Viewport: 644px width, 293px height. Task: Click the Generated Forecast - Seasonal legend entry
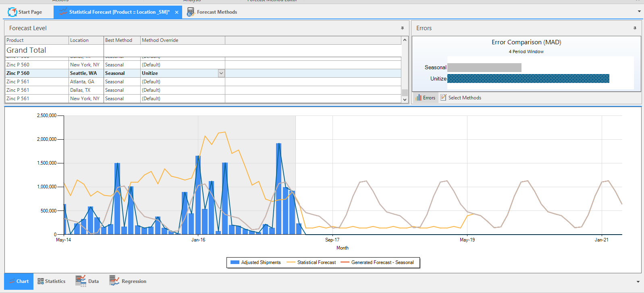(x=377, y=262)
